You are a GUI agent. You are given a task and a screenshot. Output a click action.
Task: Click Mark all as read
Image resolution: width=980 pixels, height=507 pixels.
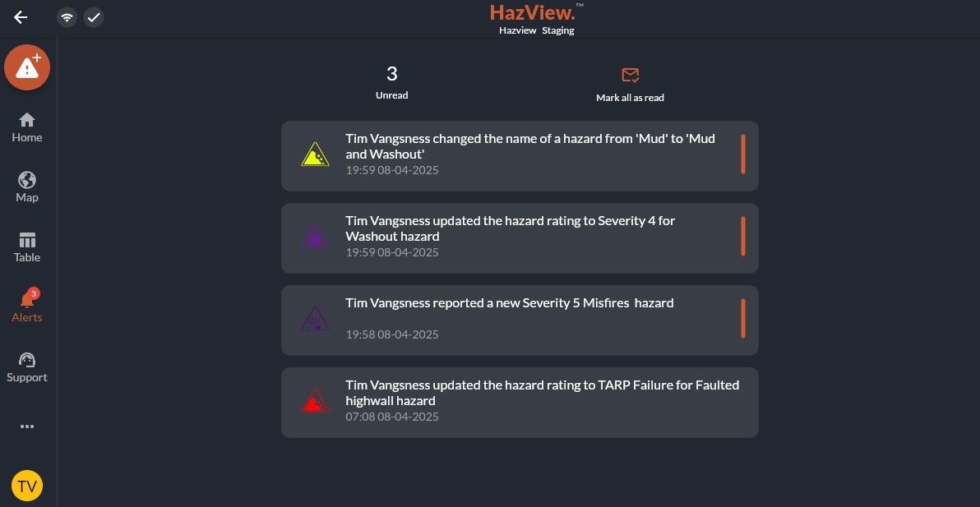630,98
